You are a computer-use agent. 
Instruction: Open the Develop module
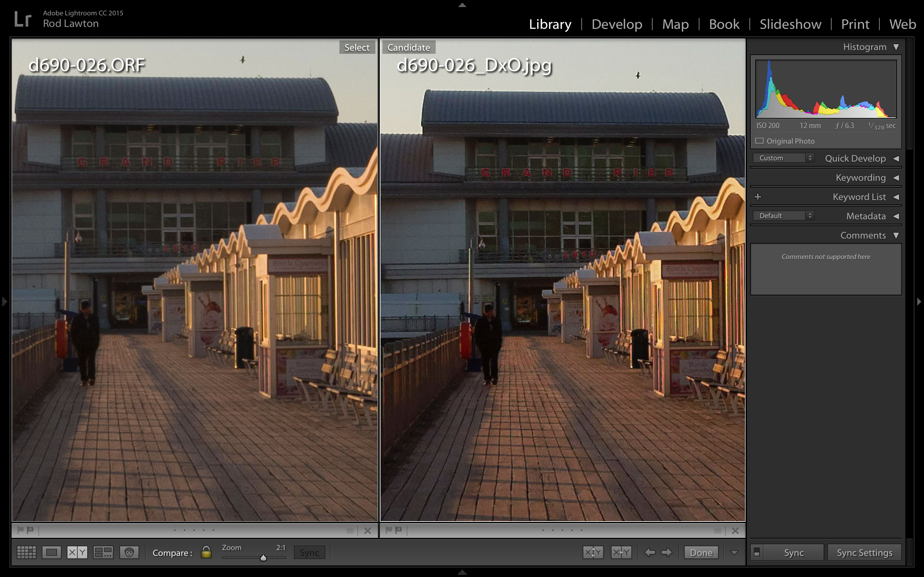pyautogui.click(x=617, y=24)
